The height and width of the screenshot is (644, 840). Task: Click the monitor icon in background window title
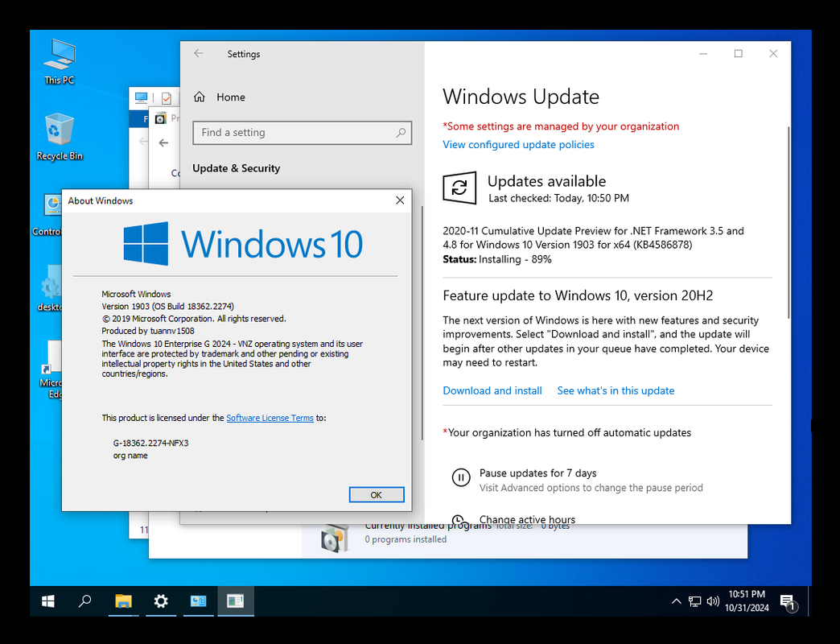point(142,97)
